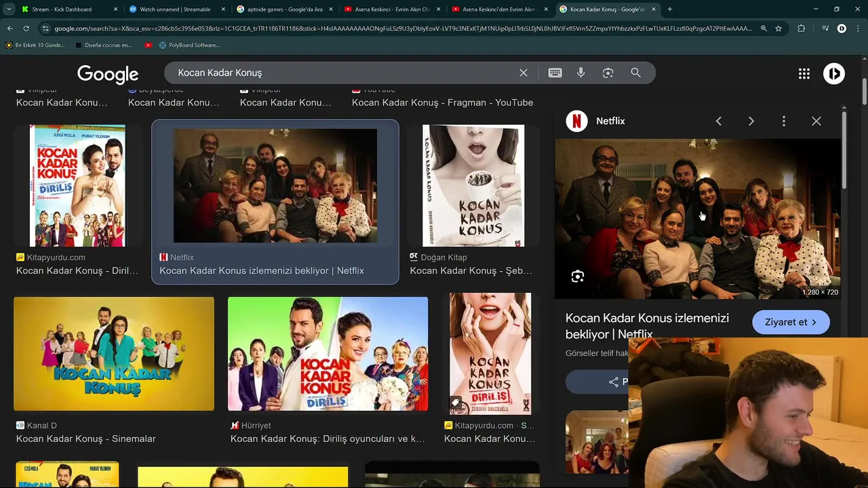Click the Kanal D source label
Viewport: 868px width, 488px height.
pyautogui.click(x=42, y=425)
